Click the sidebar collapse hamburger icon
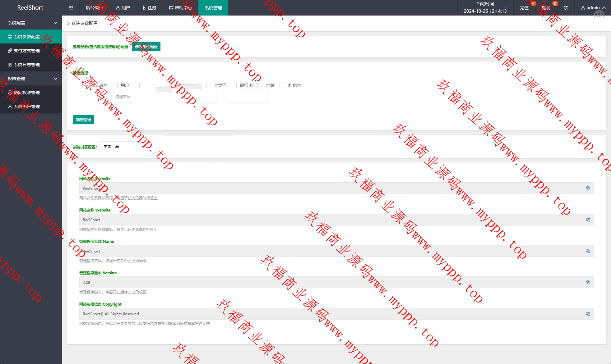The height and width of the screenshot is (364, 611). click(x=71, y=8)
